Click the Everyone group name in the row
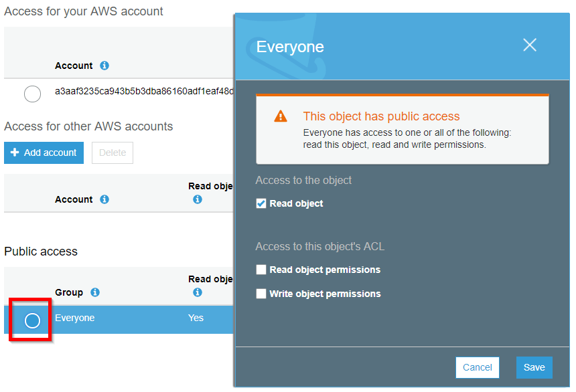 point(74,318)
